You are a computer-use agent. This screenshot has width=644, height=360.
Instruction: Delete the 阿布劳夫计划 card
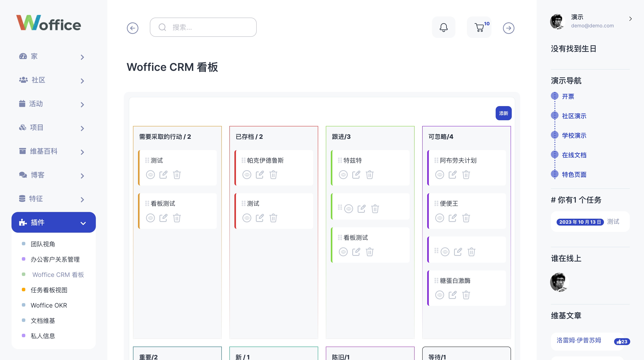click(466, 174)
